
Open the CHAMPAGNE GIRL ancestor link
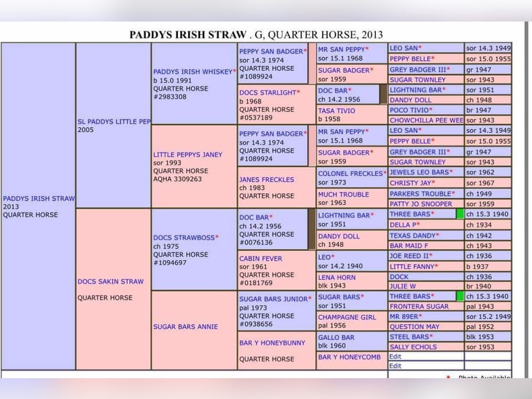coord(347,317)
